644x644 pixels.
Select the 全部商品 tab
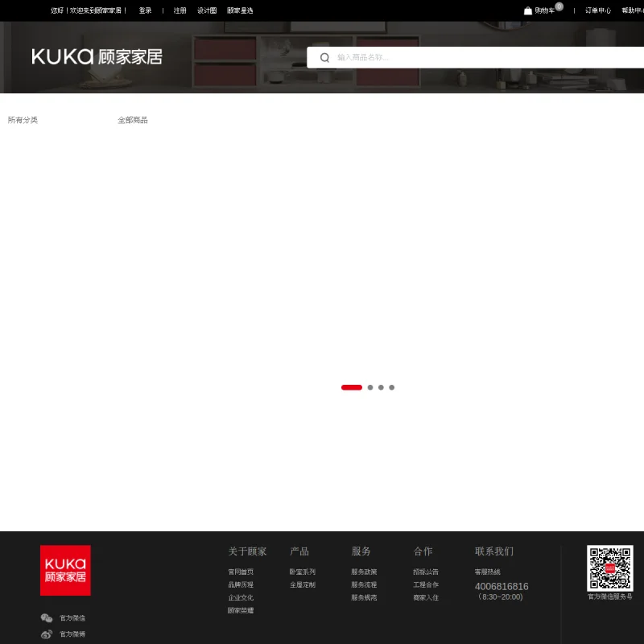pyautogui.click(x=133, y=120)
